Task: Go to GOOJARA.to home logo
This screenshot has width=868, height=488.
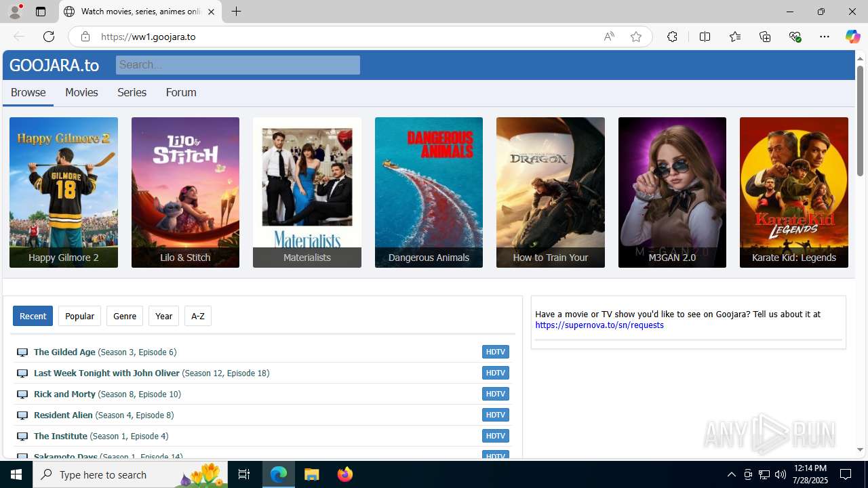Action: (x=54, y=65)
